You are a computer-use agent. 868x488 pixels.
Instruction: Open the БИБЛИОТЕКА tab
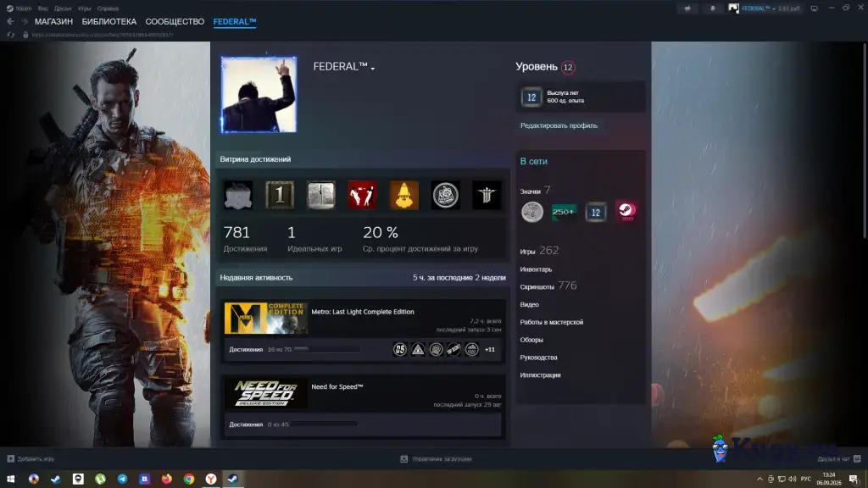coord(109,21)
